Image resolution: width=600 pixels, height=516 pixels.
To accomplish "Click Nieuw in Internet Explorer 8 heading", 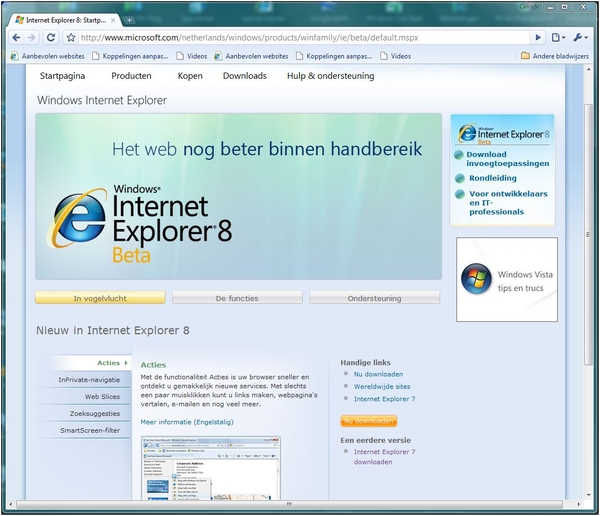I will pos(113,330).
